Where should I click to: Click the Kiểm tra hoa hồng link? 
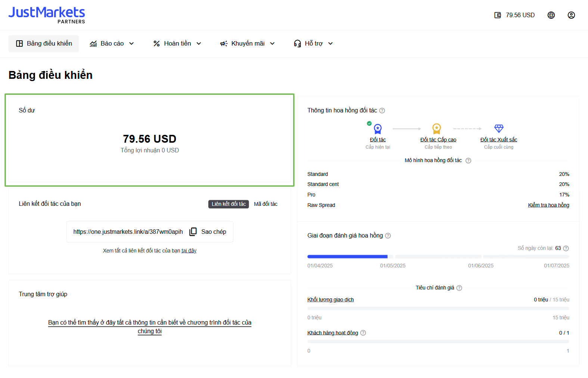click(548, 205)
